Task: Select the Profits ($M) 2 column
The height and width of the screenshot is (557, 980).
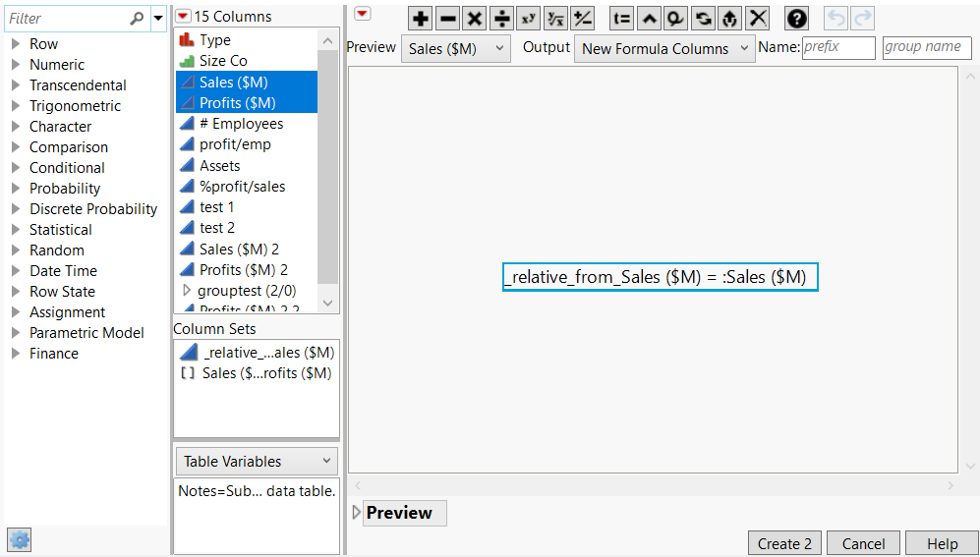Action: point(247,270)
